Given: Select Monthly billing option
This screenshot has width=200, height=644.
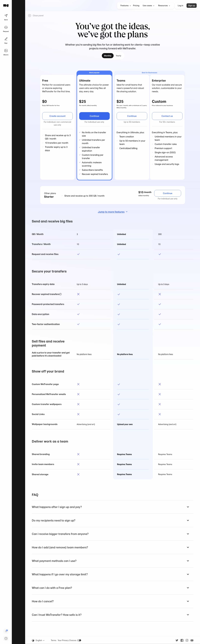Looking at the screenshot, I should pyautogui.click(x=107, y=56).
